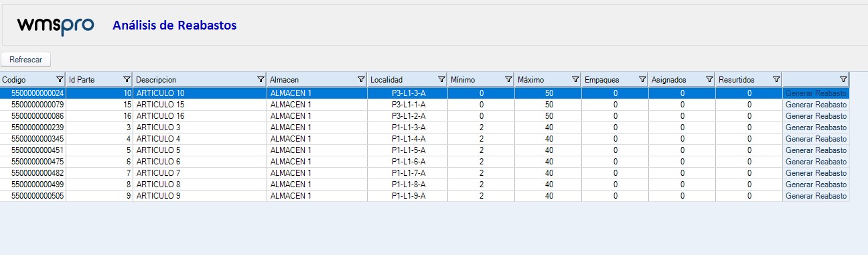Select code 5500000000451
This screenshot has height=255, width=868.
[33, 150]
